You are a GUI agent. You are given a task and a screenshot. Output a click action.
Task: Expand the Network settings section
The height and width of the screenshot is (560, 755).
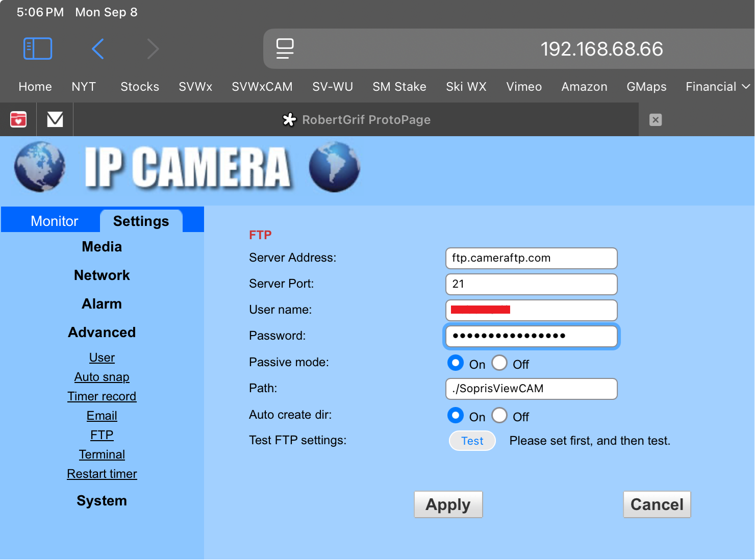(x=102, y=275)
